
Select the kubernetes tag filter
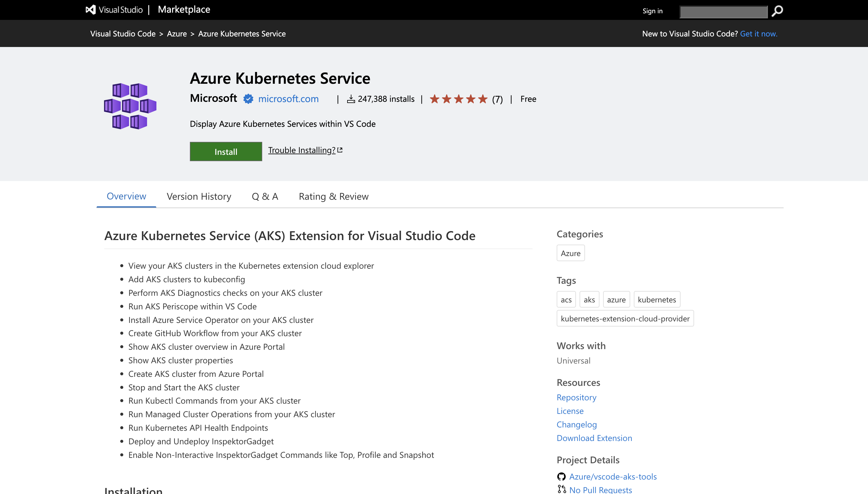coord(656,299)
